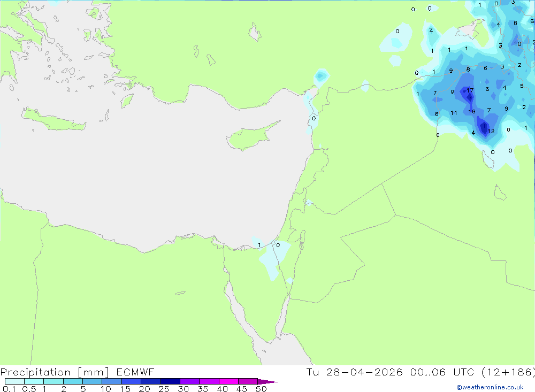Click the '0.1' legend scale label

(x=9, y=389)
